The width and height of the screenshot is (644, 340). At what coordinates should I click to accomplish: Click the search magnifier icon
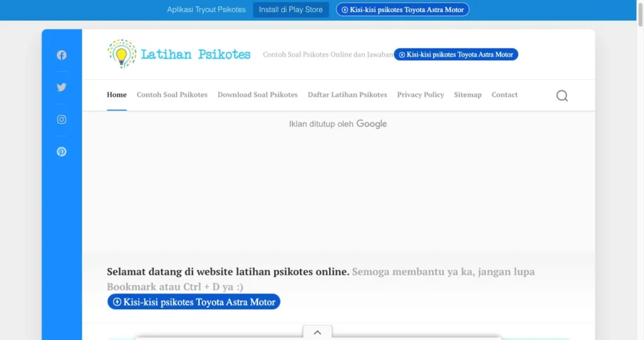(x=562, y=96)
